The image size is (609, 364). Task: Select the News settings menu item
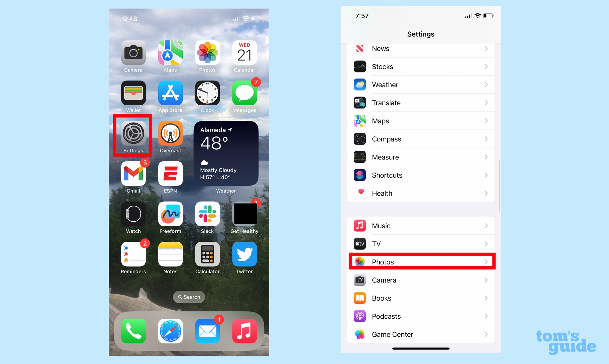tap(421, 49)
